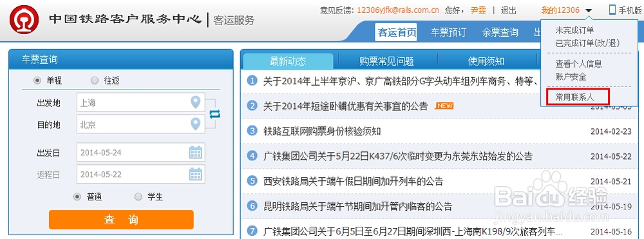Open the 手机版 mobile version link
This screenshot has width=644, height=239.
pyautogui.click(x=630, y=10)
